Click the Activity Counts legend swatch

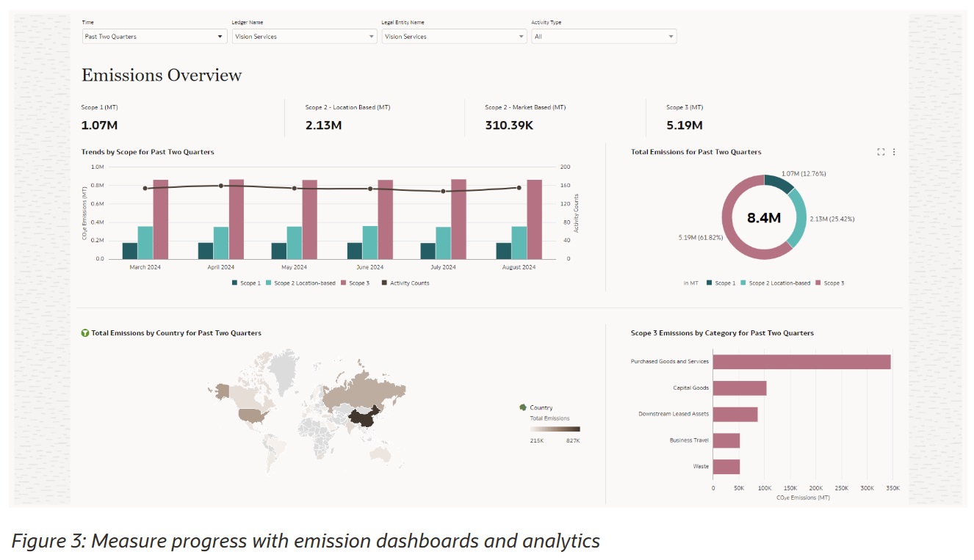[384, 283]
